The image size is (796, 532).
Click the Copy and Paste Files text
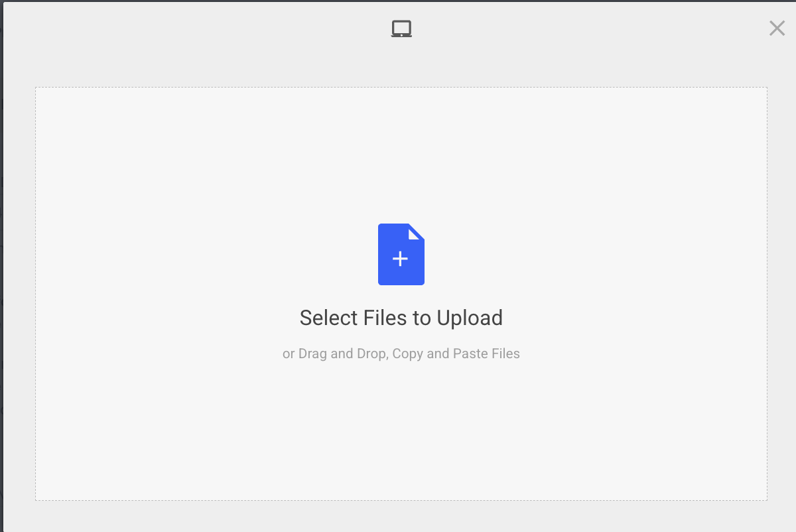[456, 354]
